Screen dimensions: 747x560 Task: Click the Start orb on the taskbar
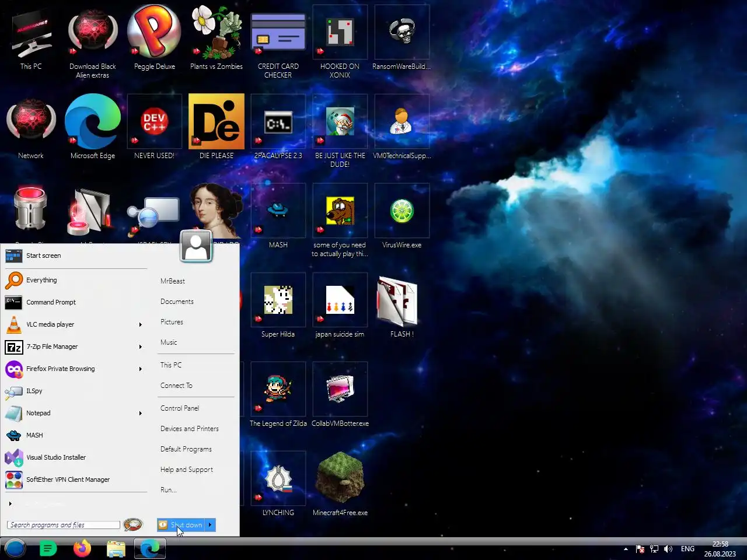tap(15, 548)
